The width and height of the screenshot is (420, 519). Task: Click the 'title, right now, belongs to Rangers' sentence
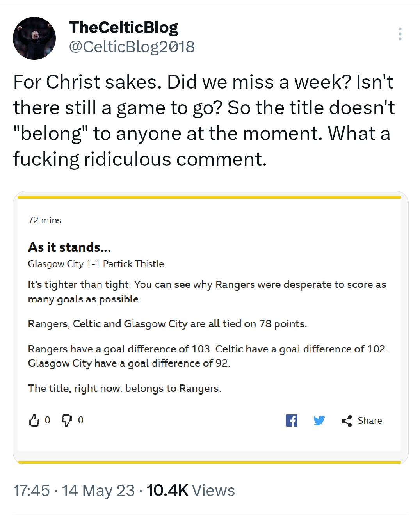tap(125, 388)
